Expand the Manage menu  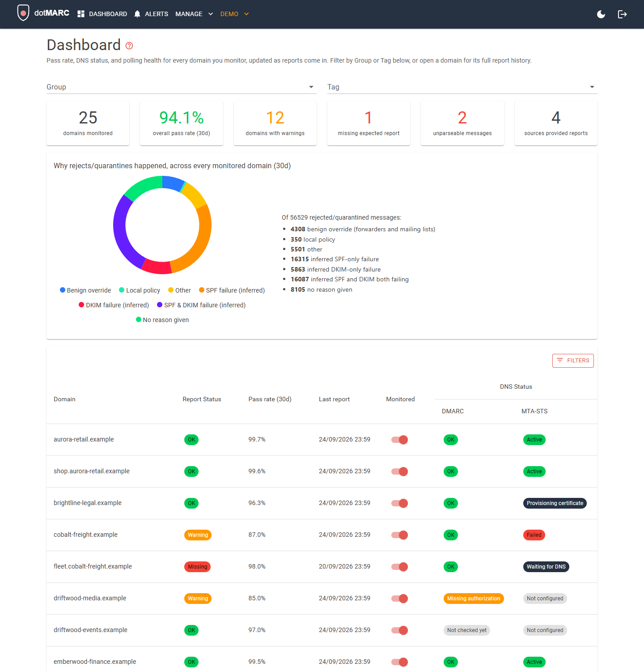[x=194, y=14]
